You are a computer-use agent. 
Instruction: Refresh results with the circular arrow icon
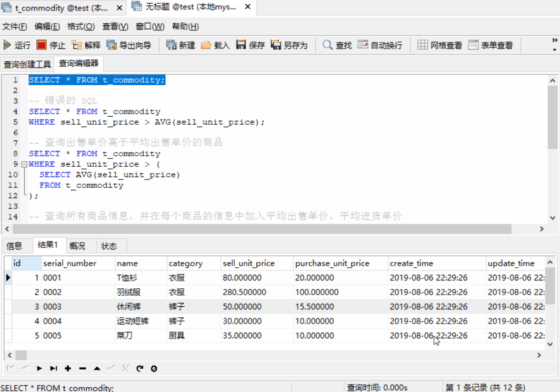pyautogui.click(x=139, y=368)
